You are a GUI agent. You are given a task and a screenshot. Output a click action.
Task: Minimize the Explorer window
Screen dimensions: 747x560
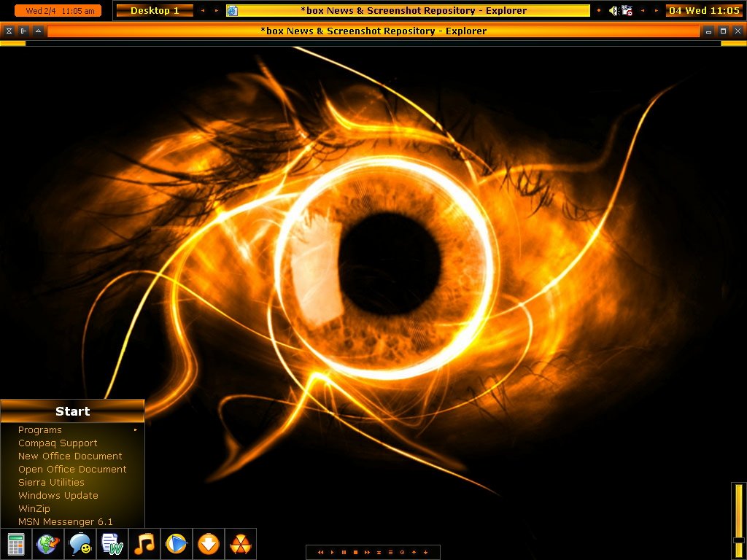(x=708, y=31)
